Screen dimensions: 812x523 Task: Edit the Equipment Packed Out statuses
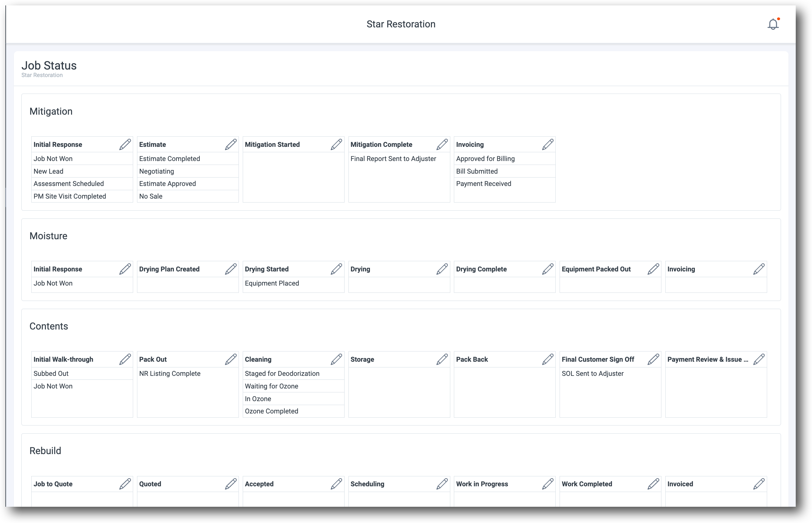tap(653, 269)
